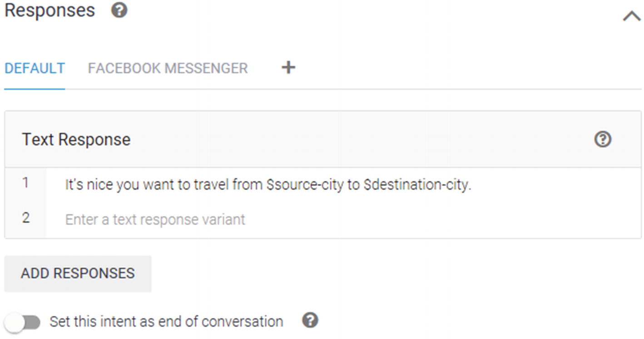
Task: Click the end of conversation label text
Action: tap(166, 321)
